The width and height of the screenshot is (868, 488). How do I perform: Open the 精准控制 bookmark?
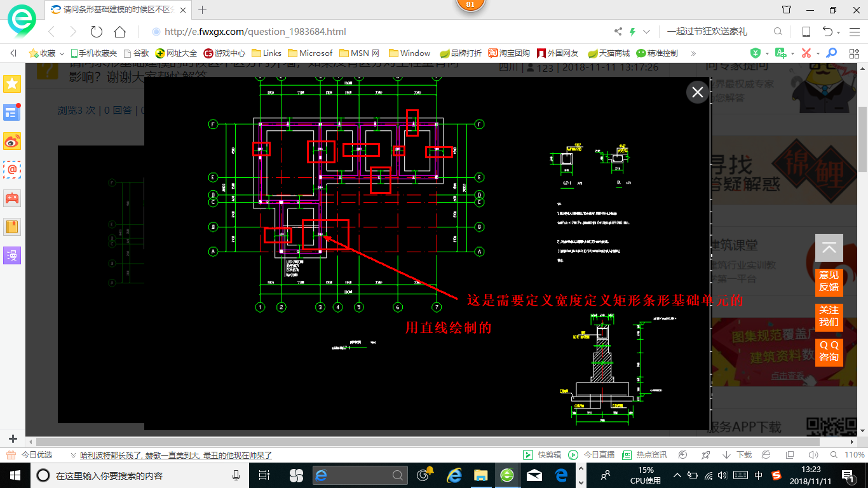point(657,53)
